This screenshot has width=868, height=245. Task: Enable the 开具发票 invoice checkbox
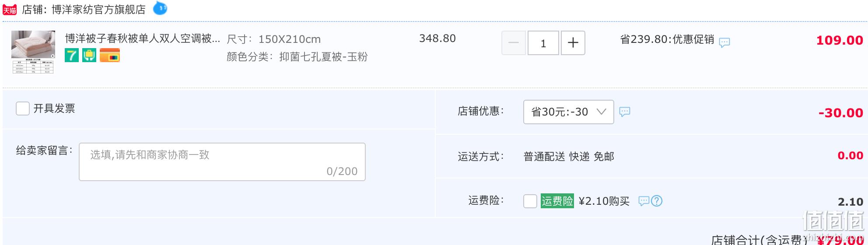point(23,108)
